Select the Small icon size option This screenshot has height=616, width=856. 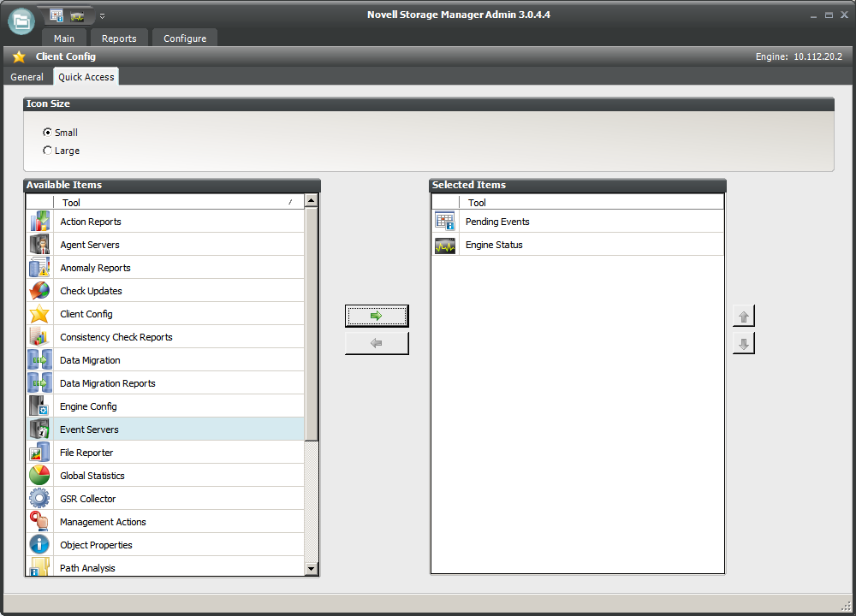coord(60,133)
